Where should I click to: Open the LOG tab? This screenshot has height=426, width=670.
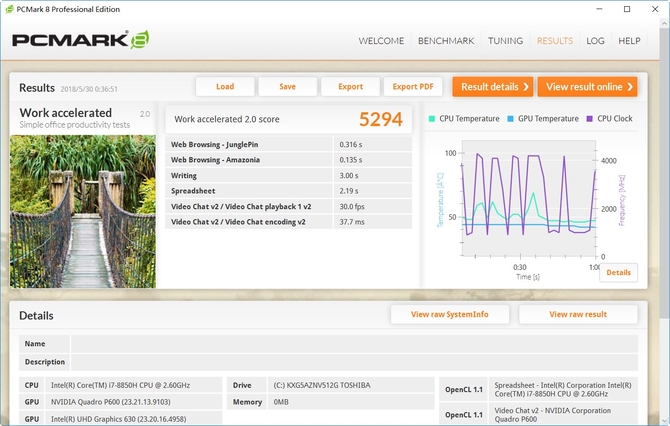595,41
